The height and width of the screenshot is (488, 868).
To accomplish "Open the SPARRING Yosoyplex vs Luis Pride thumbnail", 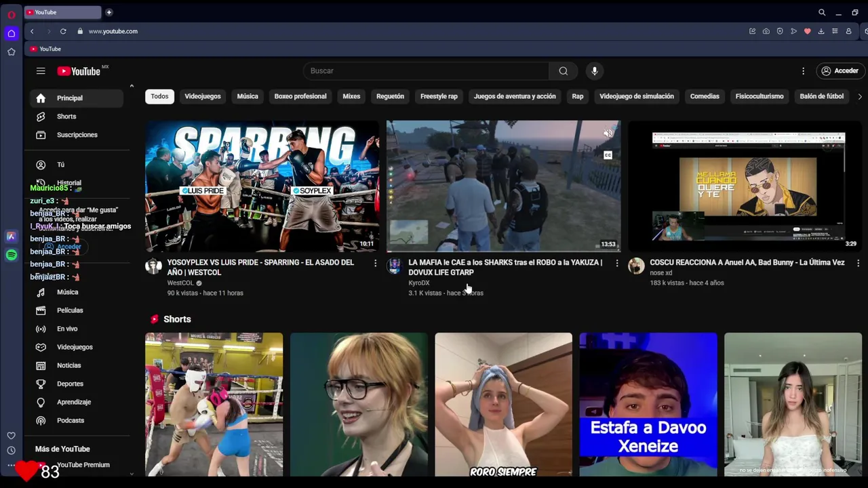I will [x=262, y=186].
